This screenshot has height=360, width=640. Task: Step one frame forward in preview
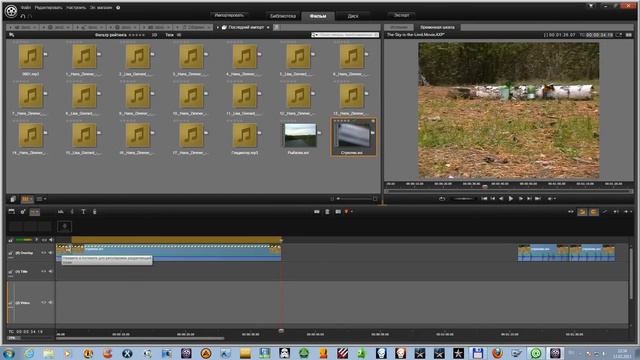click(x=520, y=199)
